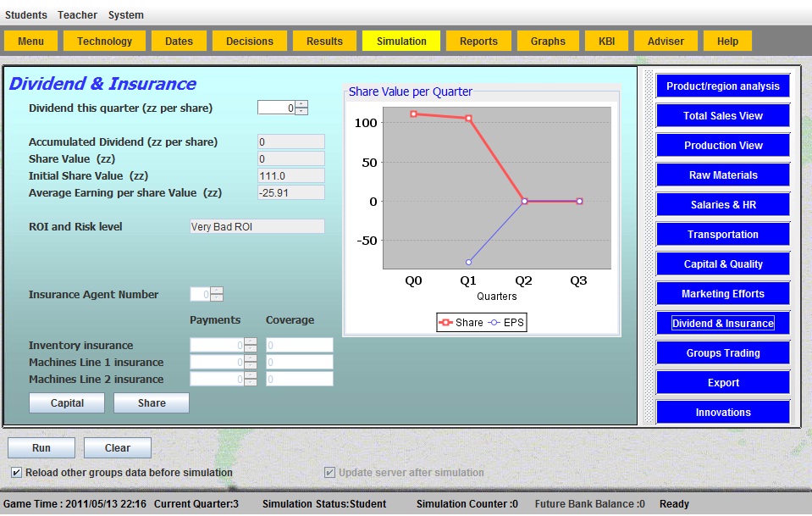812x516 pixels.
Task: Open the Marketing Efforts panel
Action: (x=722, y=294)
